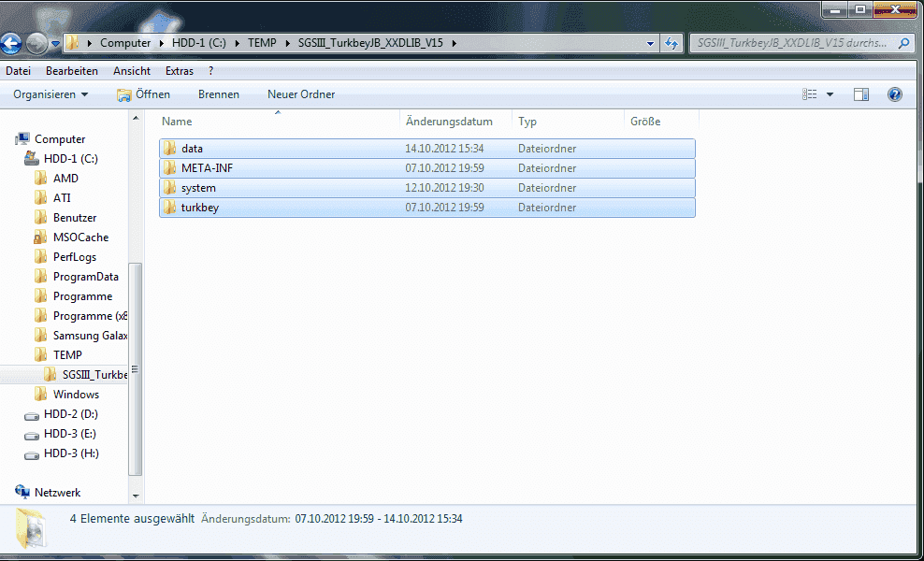Screen dimensions: 924x561
Task: Expand breadcrumb arrow after TEMP
Action: coord(287,43)
